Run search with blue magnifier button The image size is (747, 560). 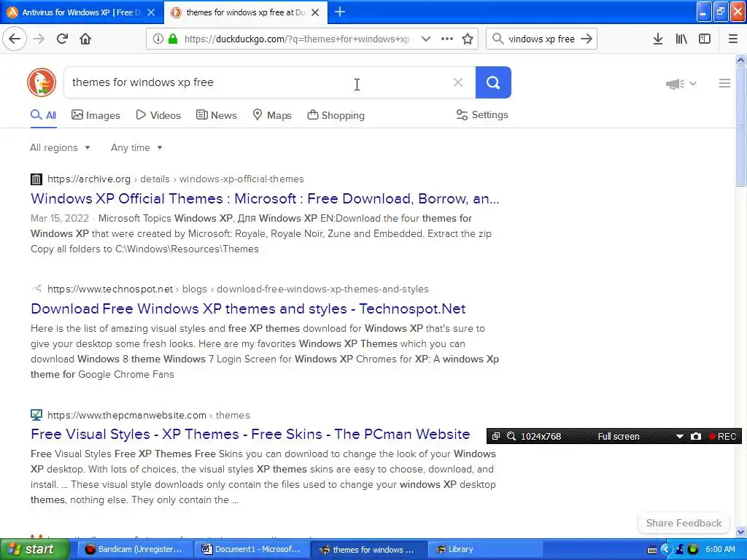(493, 82)
